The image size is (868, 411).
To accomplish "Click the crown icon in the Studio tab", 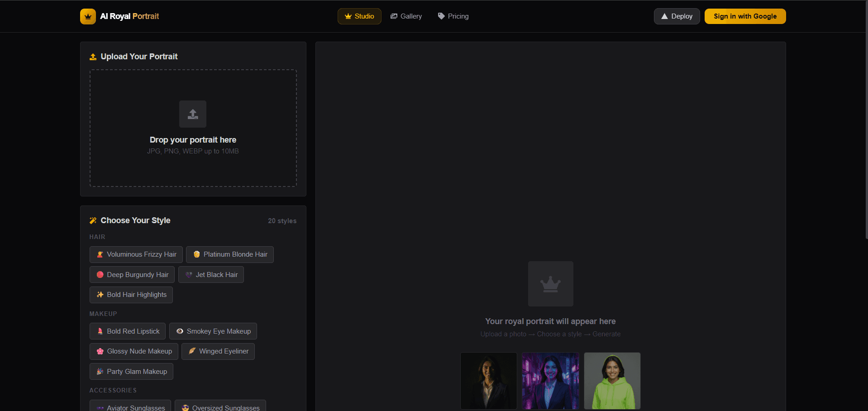I will coord(348,16).
